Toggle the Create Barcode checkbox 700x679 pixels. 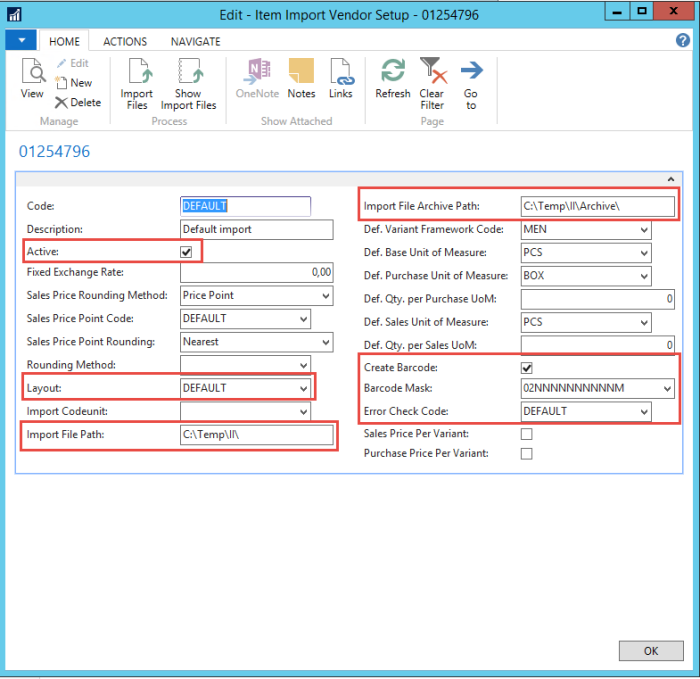click(527, 368)
